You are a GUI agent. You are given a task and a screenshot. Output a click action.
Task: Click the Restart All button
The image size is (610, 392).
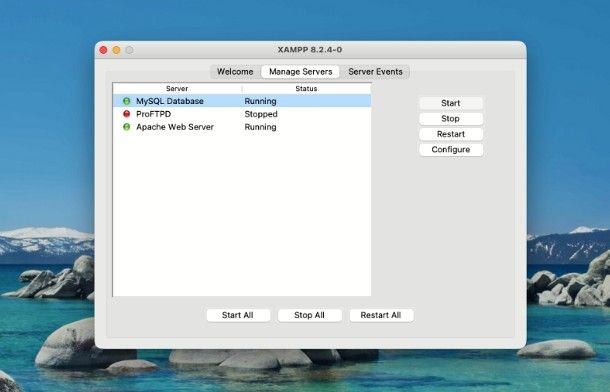(x=381, y=315)
